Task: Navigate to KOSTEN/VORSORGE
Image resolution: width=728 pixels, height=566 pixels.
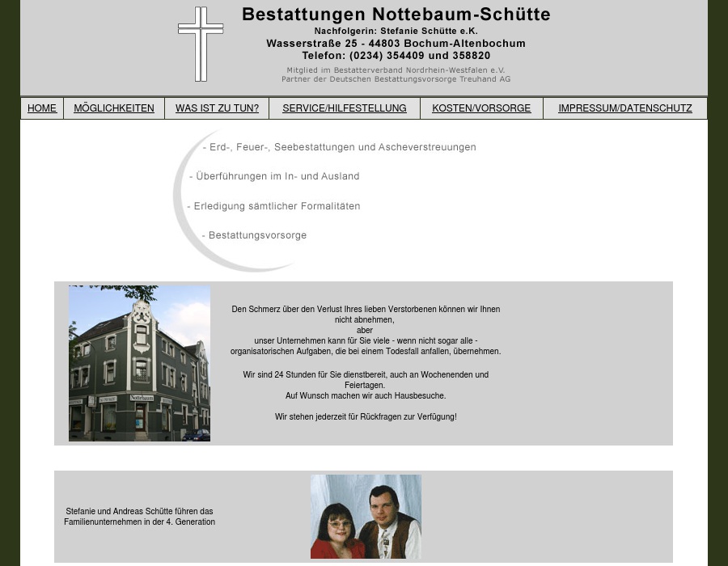Action: point(481,108)
